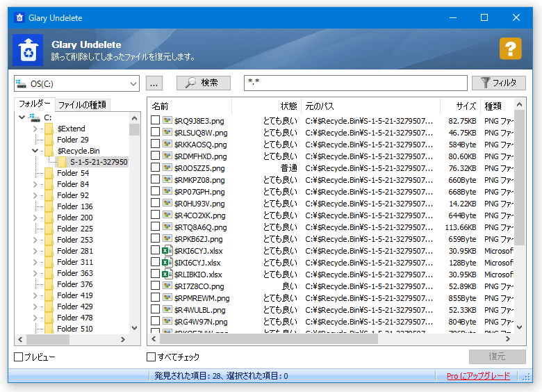Screen dimensions: 542x392
Task: Click the browse ... button
Action: [x=154, y=83]
